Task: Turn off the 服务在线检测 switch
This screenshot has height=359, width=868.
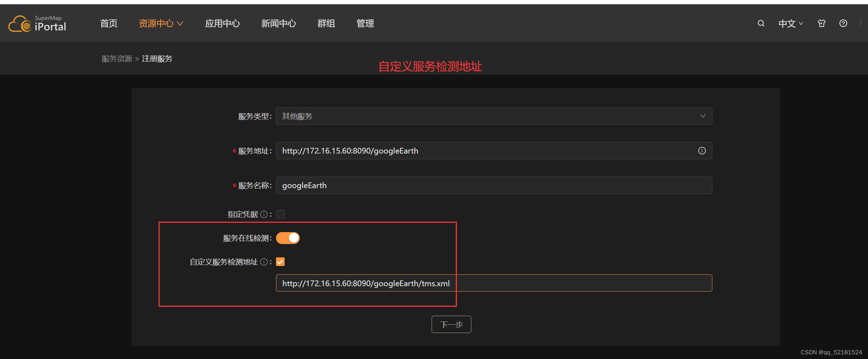Action: pos(288,238)
